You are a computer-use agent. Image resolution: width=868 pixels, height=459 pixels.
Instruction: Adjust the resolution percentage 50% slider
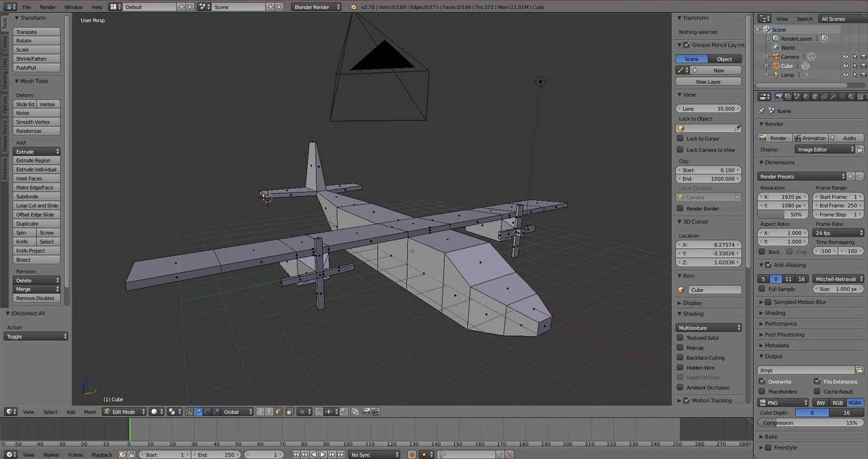[783, 215]
